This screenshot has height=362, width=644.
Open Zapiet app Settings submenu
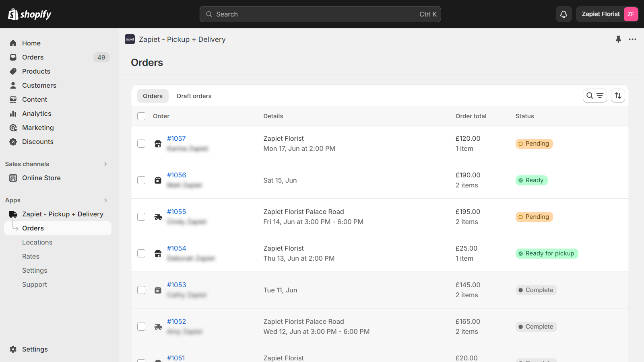35,270
